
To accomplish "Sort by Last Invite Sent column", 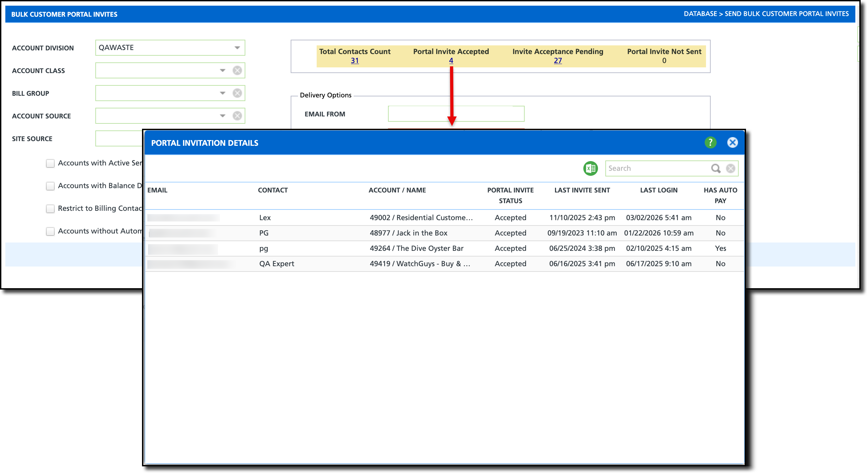I will pyautogui.click(x=582, y=190).
